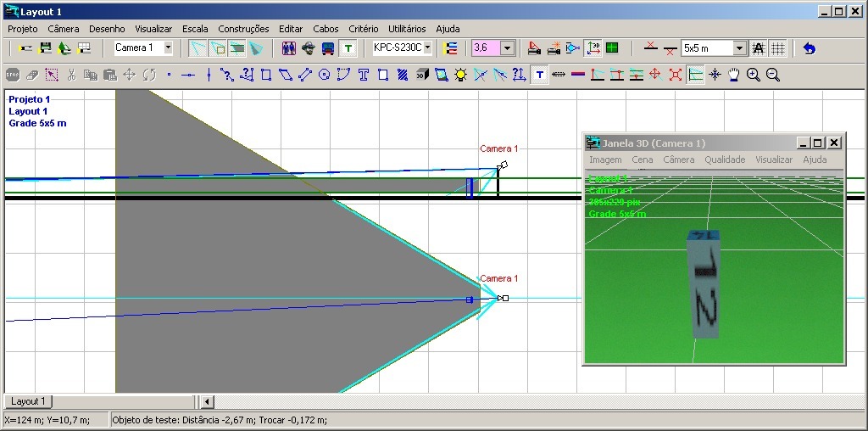
Task: Activate the dotted selection arrow tool
Action: pos(52,75)
